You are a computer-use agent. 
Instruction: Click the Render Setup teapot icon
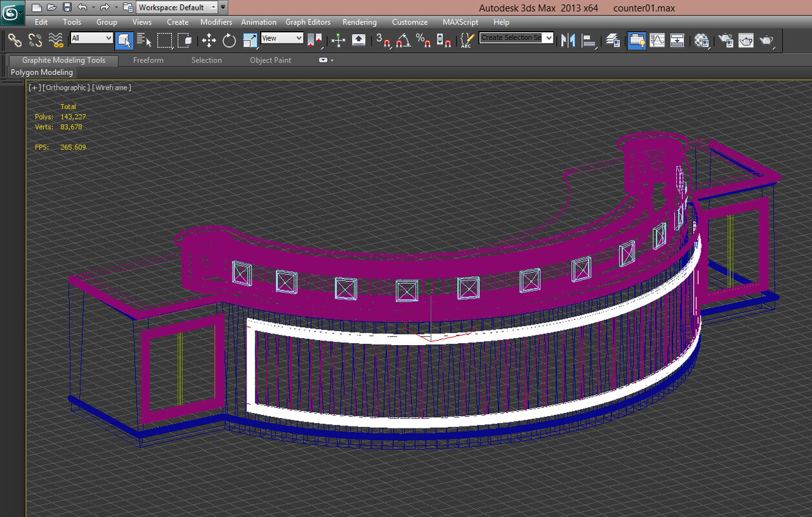(x=725, y=41)
